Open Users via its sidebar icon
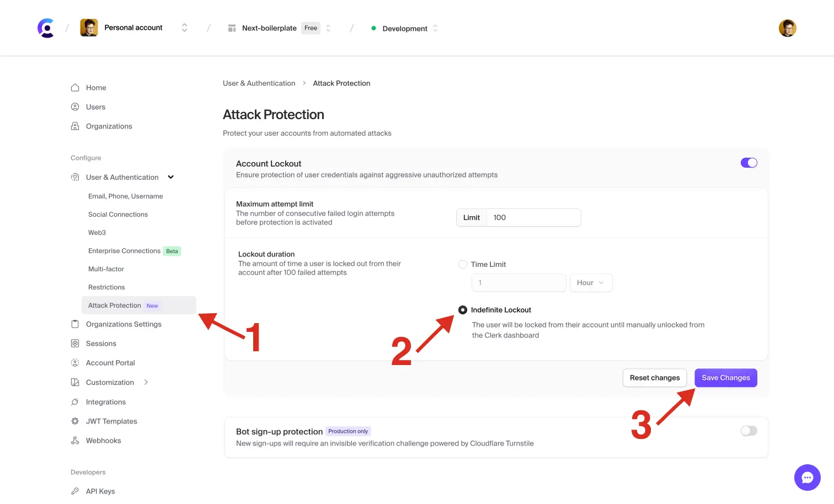This screenshot has width=834, height=504. 75,107
